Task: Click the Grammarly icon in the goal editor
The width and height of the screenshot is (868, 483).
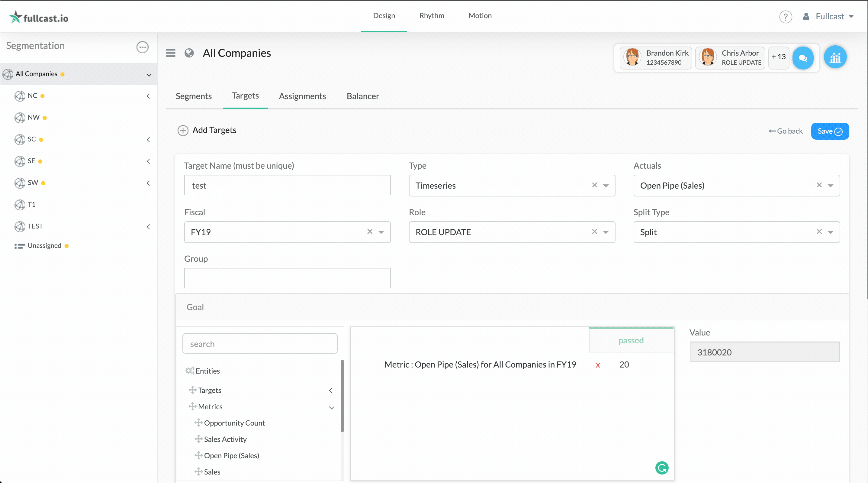Action: coord(662,468)
